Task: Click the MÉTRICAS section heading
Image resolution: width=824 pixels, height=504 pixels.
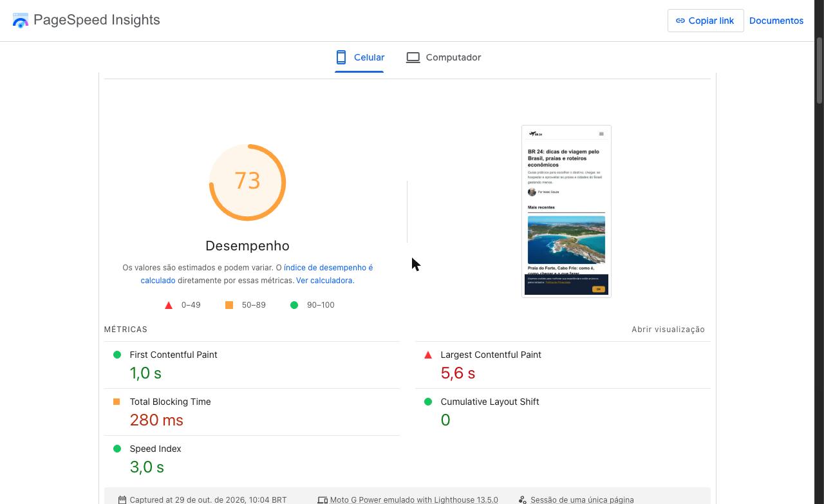Action: 126,329
